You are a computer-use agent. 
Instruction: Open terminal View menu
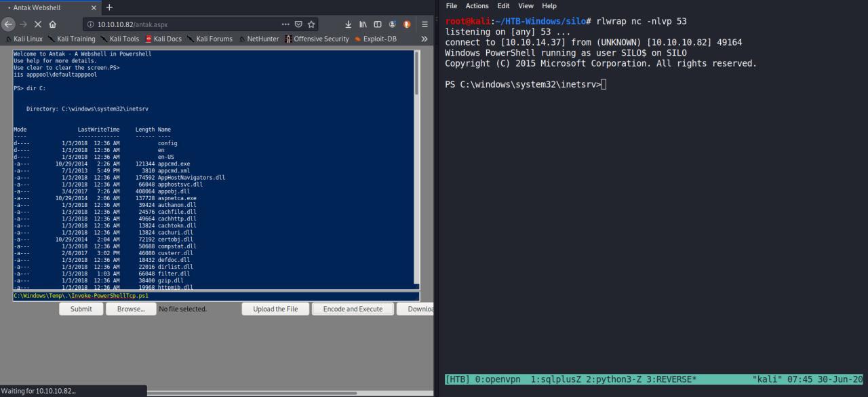click(x=526, y=5)
